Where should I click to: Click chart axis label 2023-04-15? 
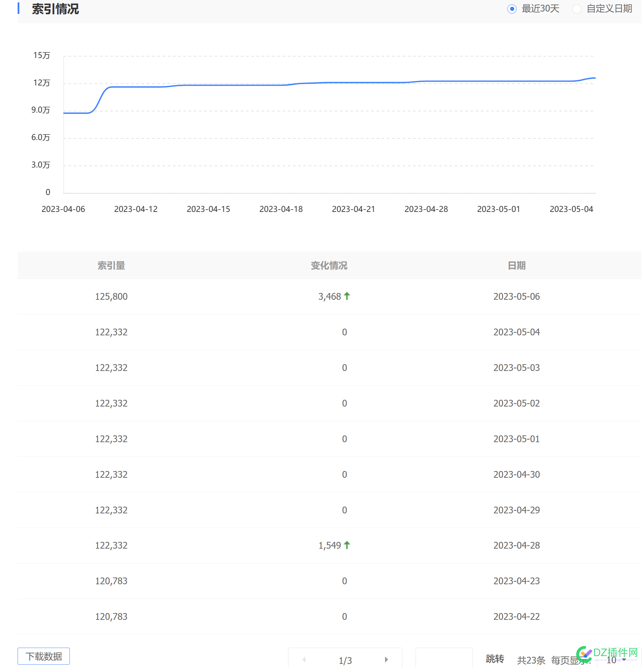tap(208, 209)
